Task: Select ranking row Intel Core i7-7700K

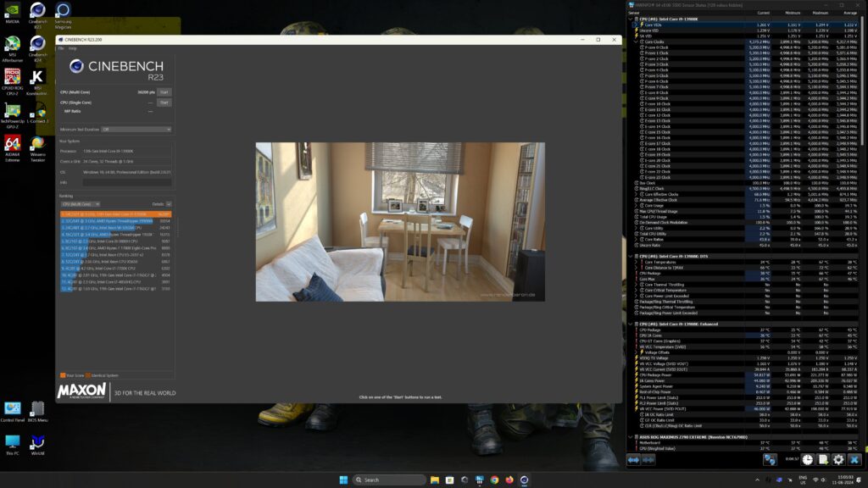Action: tap(115, 269)
